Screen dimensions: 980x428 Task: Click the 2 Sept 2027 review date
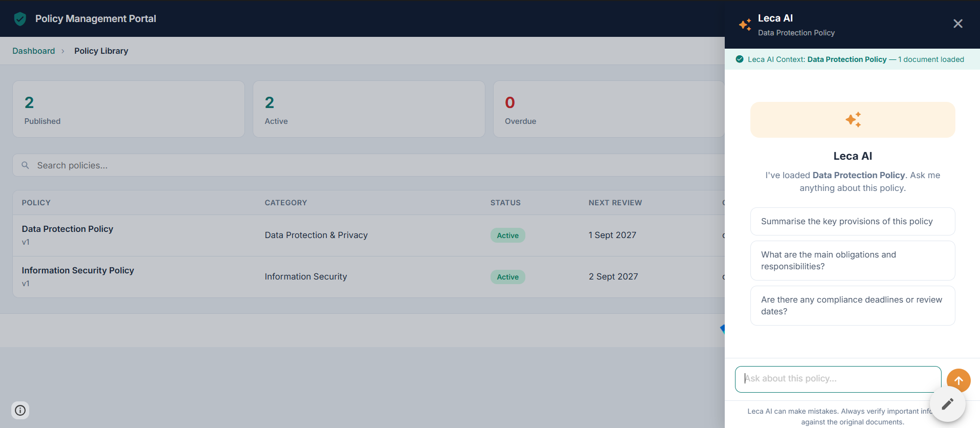click(x=613, y=276)
